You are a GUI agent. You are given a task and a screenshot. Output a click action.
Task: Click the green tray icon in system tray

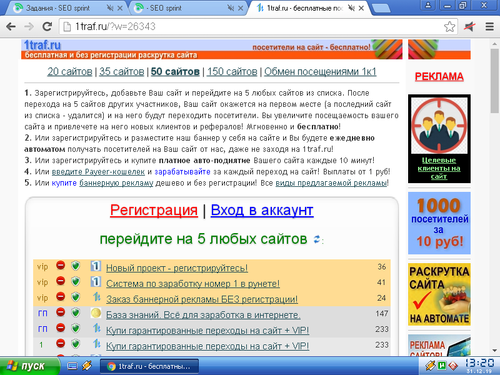[x=442, y=366]
